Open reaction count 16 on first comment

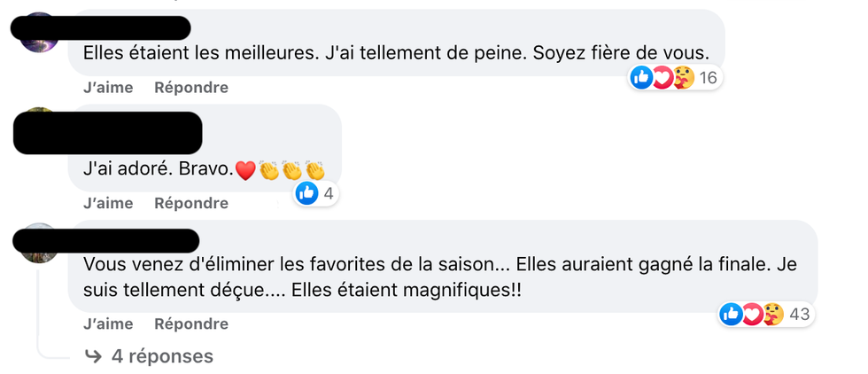(x=709, y=78)
